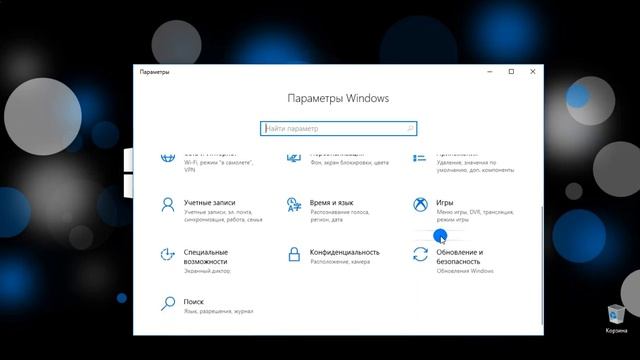Open 'Время и язык' settings
Viewport: 640px width, 360px height.
click(x=331, y=202)
